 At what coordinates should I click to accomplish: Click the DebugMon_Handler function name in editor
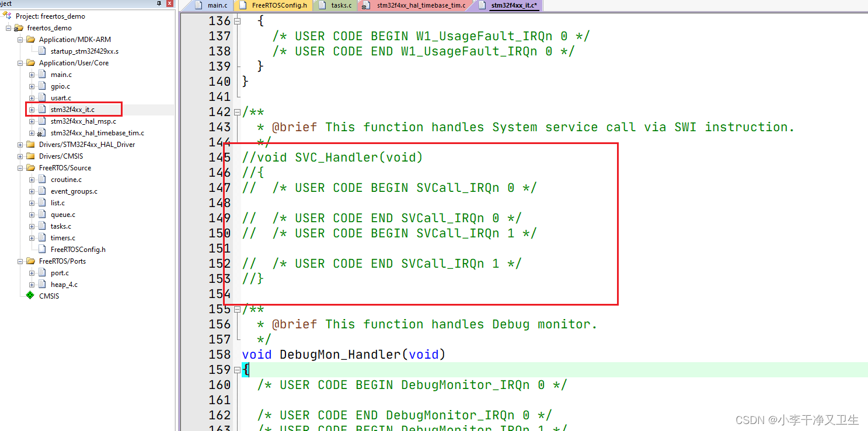(x=340, y=354)
